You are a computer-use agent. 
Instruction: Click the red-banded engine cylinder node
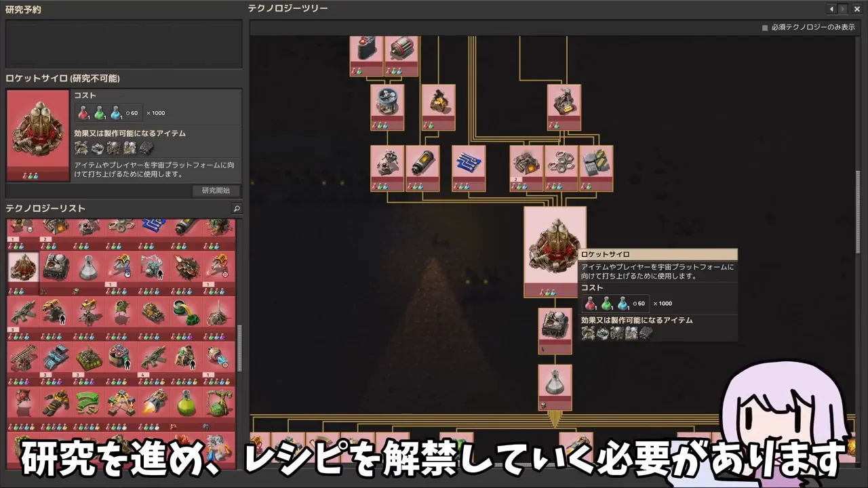coord(401,56)
